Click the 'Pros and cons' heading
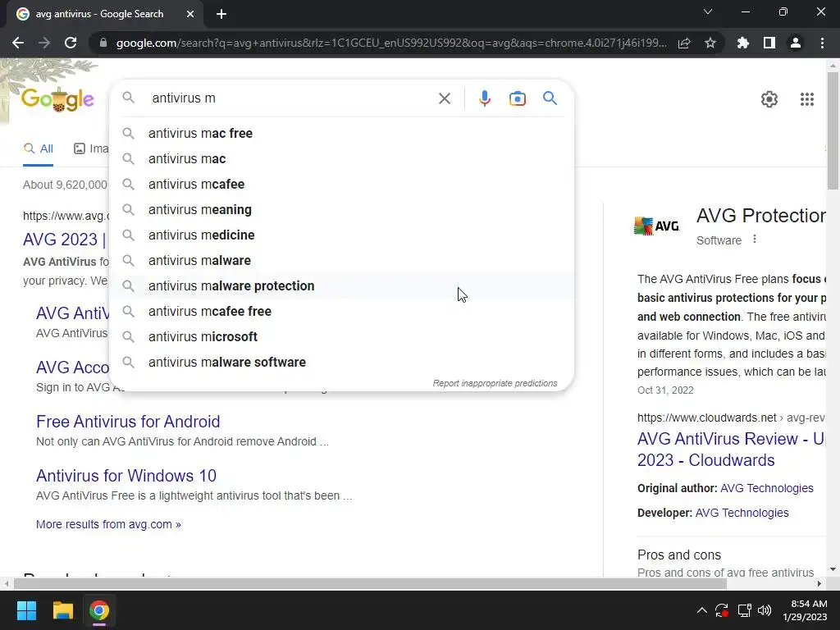 pyautogui.click(x=678, y=555)
